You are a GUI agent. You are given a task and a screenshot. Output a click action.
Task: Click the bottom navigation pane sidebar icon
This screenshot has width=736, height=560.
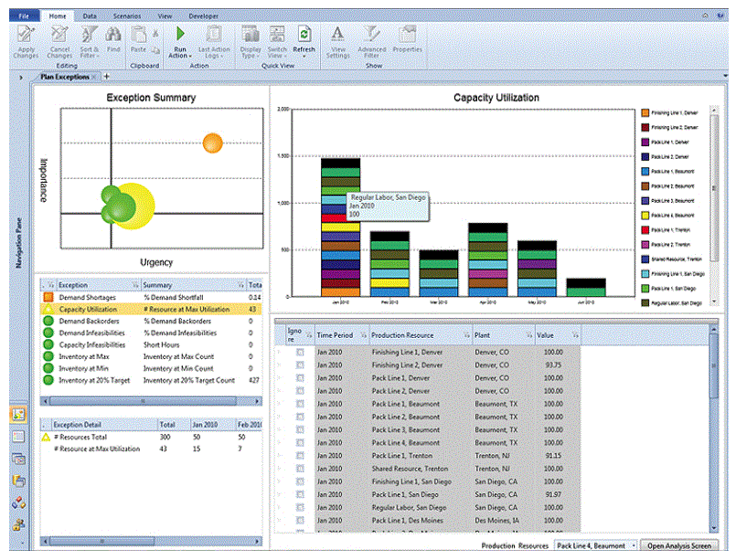pyautogui.click(x=18, y=524)
